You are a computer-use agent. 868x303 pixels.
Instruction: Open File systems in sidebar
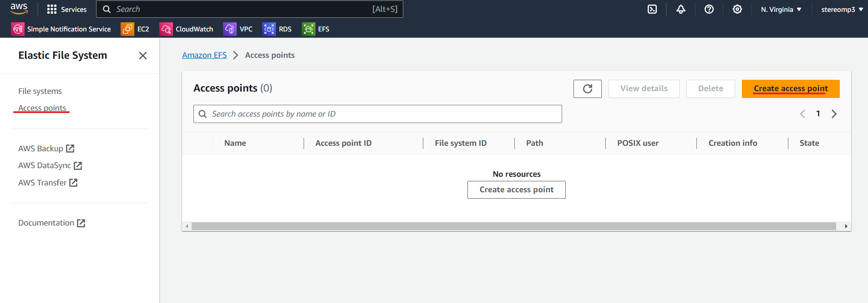40,91
